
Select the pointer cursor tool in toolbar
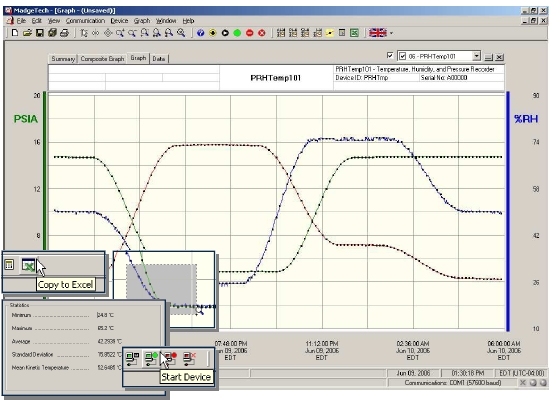(84, 33)
